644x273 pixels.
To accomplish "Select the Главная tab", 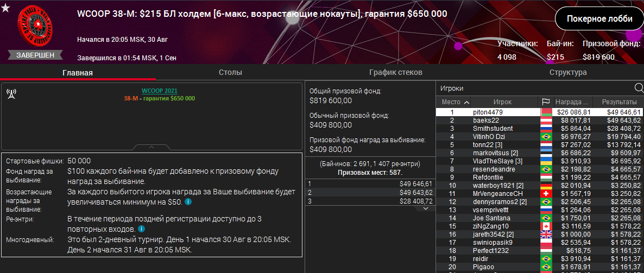I will pos(77,73).
